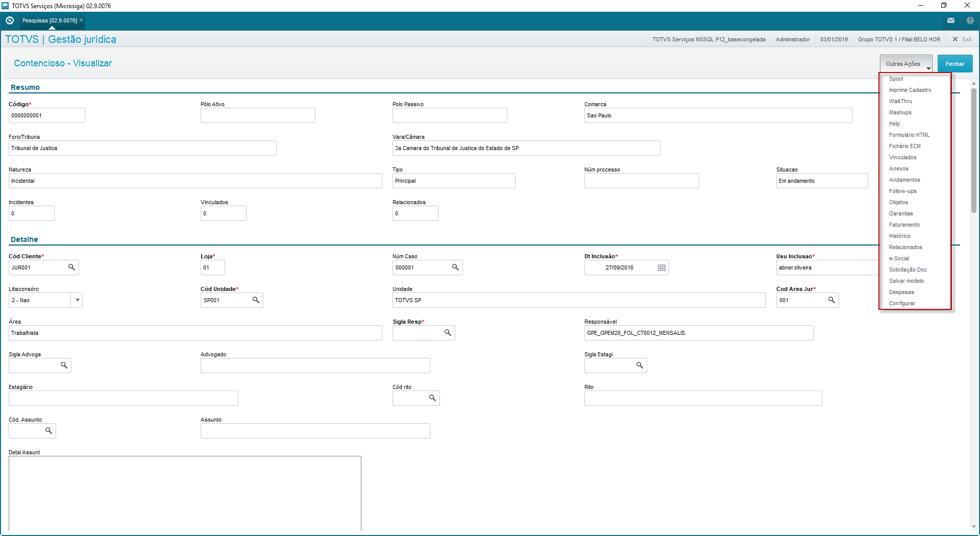The image size is (980, 536).
Task: Click the Área field showing Trabalhista
Action: click(195, 333)
